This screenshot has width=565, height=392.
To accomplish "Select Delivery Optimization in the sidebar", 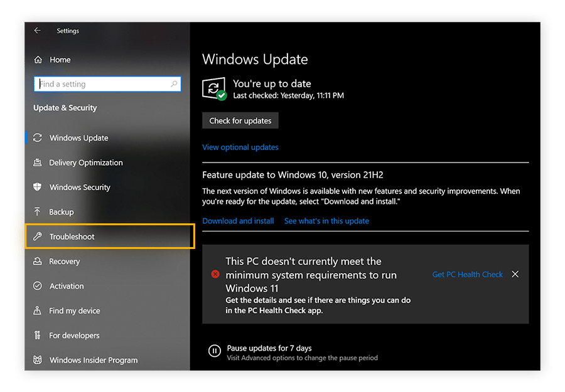I will tap(85, 162).
